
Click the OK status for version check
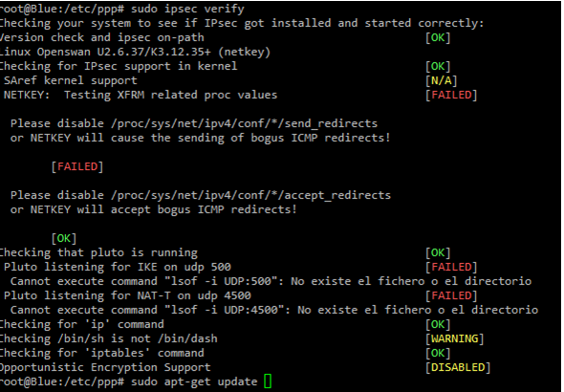tap(438, 37)
